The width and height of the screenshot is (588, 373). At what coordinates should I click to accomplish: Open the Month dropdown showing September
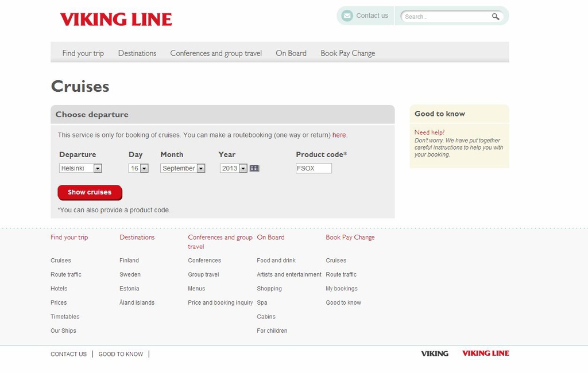tap(183, 168)
